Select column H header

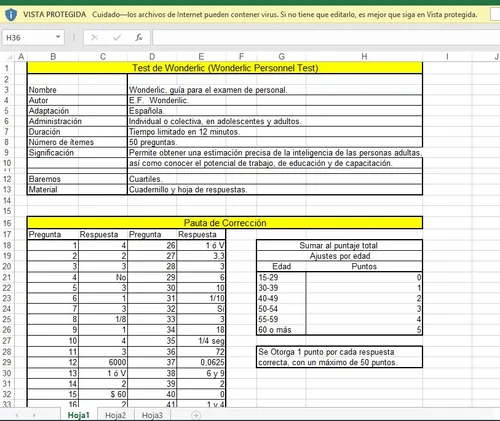(x=364, y=57)
